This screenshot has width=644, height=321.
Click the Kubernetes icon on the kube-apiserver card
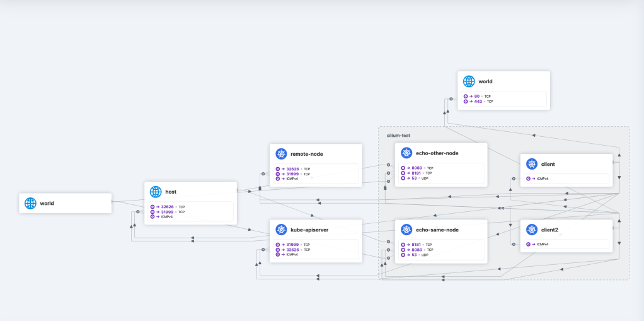[x=281, y=230]
